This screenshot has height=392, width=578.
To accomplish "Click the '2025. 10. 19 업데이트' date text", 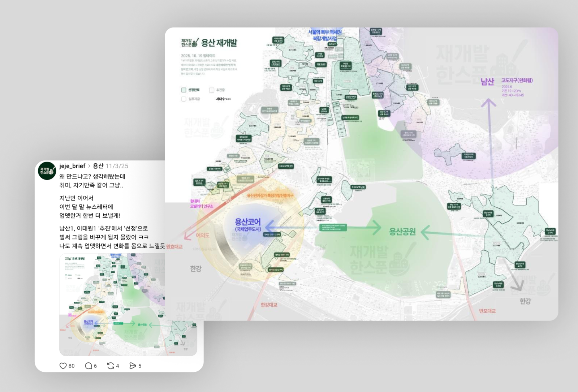I will pos(198,56).
